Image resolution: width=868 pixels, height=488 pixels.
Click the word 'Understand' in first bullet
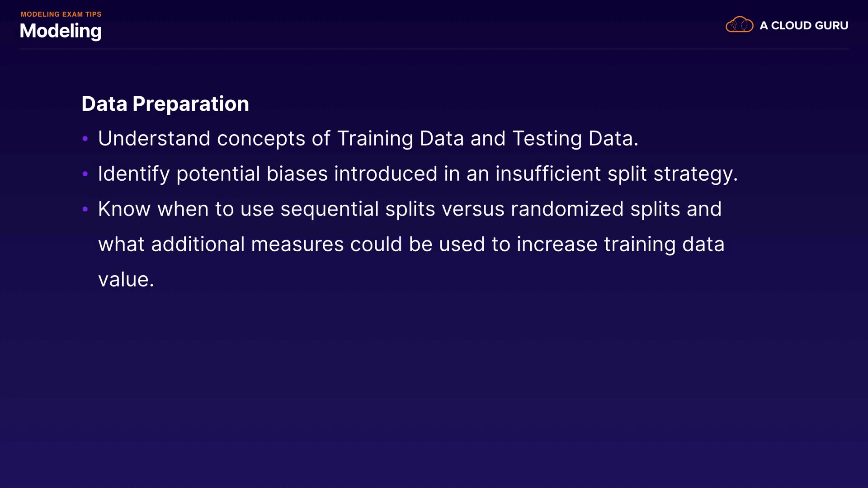pyautogui.click(x=154, y=138)
